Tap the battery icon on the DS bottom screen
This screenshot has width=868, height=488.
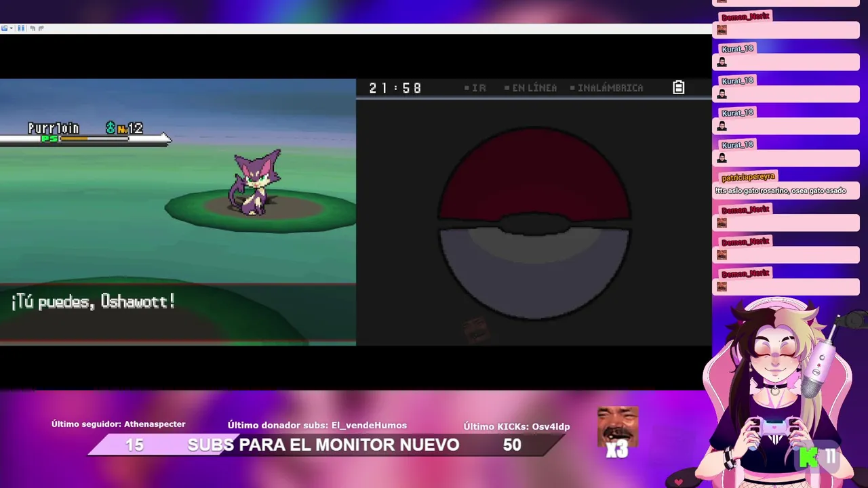click(678, 87)
